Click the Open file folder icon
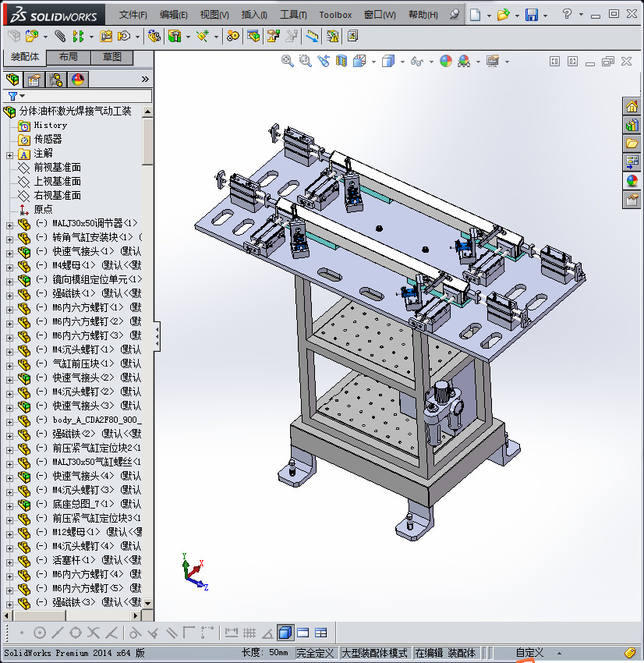 tap(503, 15)
